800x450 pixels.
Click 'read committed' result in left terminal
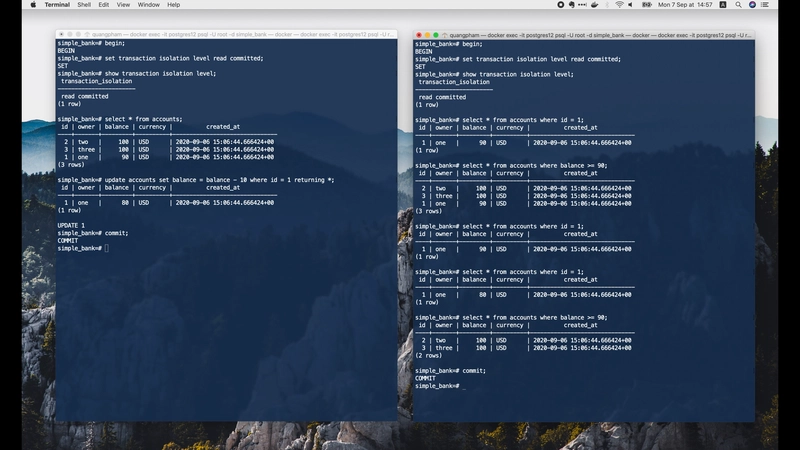pyautogui.click(x=85, y=96)
